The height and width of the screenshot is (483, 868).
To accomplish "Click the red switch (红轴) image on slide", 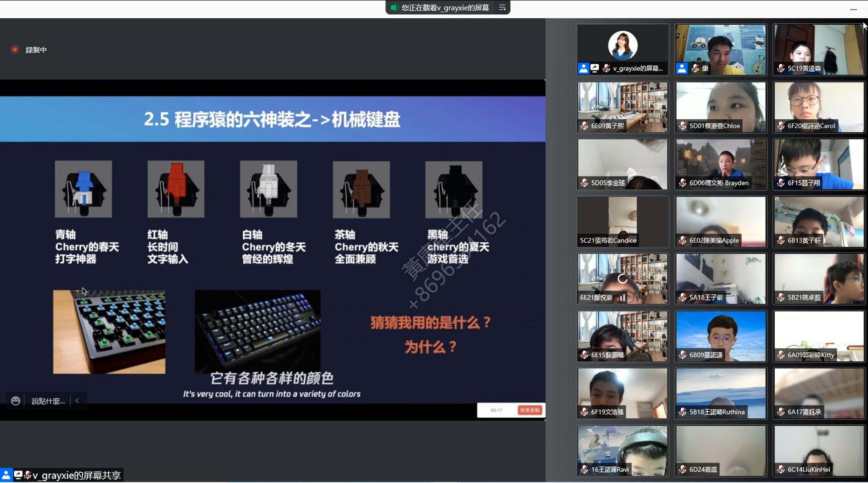I will coord(176,189).
